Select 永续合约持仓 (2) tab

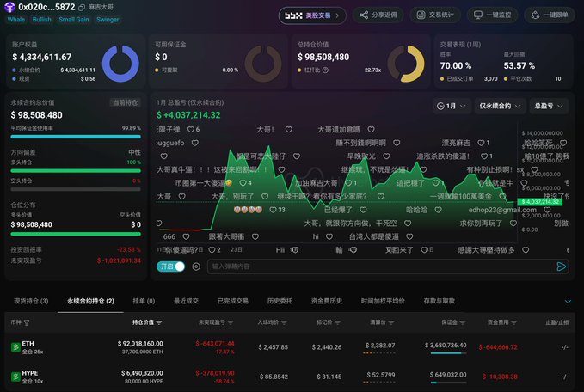coord(90,301)
